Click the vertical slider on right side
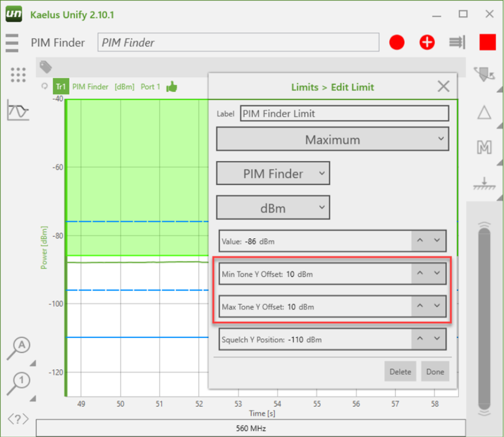The width and height of the screenshot is (504, 437). [x=484, y=319]
